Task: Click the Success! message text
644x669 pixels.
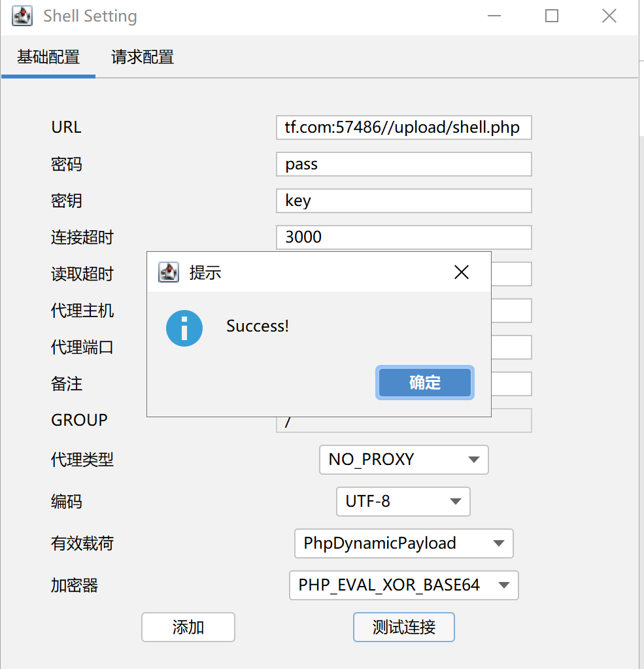Action: click(x=258, y=326)
